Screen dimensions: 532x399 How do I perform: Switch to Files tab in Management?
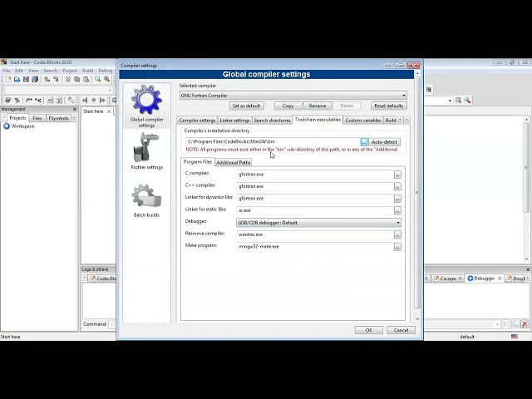[37, 118]
